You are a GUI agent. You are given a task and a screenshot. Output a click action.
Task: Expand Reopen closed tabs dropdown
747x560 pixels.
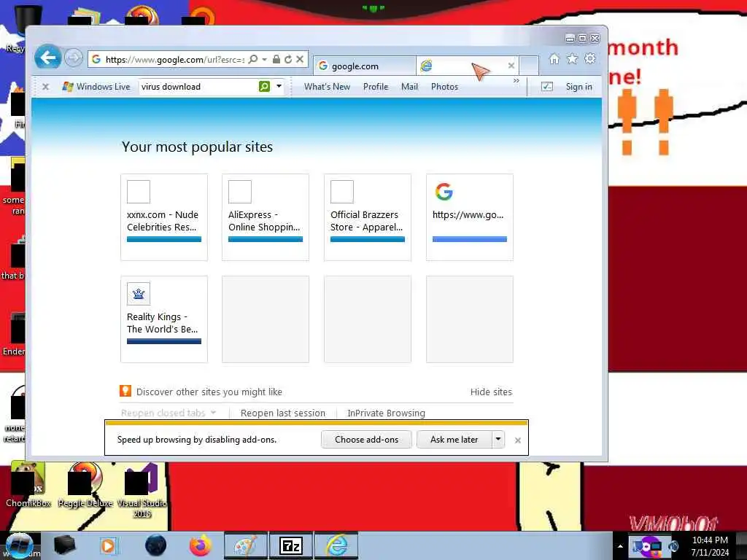pos(169,413)
